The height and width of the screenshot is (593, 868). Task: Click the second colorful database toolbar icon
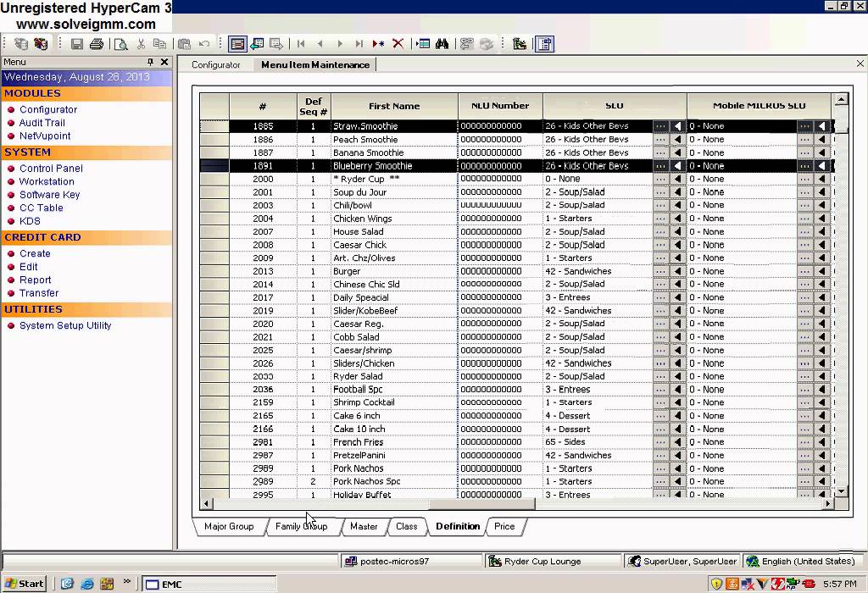click(41, 44)
